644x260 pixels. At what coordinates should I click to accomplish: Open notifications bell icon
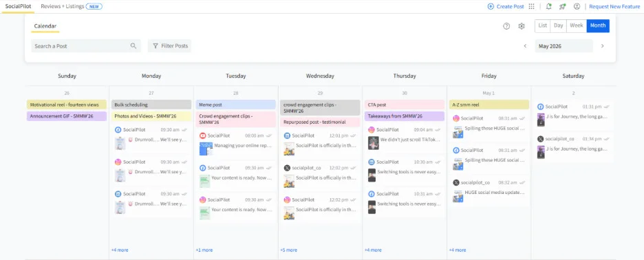[548, 6]
